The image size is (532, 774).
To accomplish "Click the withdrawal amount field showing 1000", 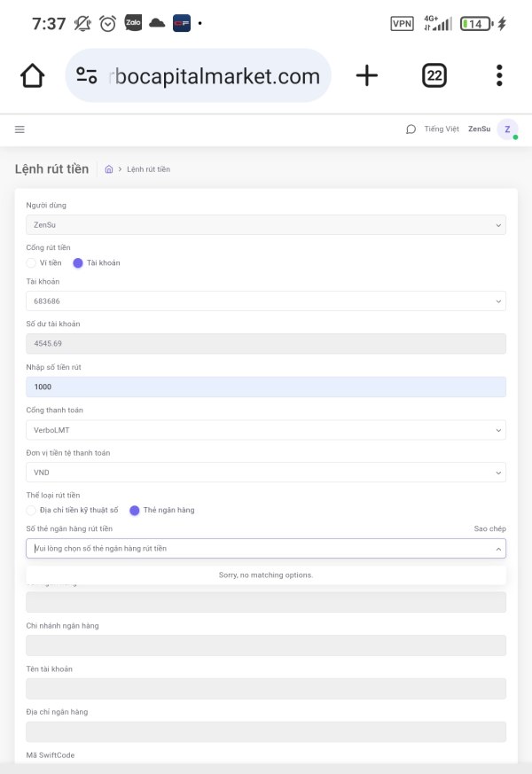I will (x=266, y=387).
